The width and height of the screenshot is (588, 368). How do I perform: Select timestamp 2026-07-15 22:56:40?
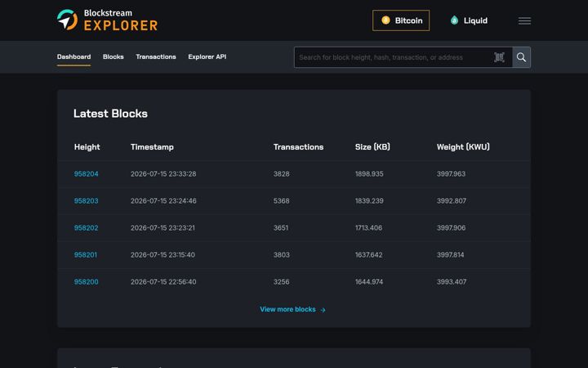(x=163, y=282)
